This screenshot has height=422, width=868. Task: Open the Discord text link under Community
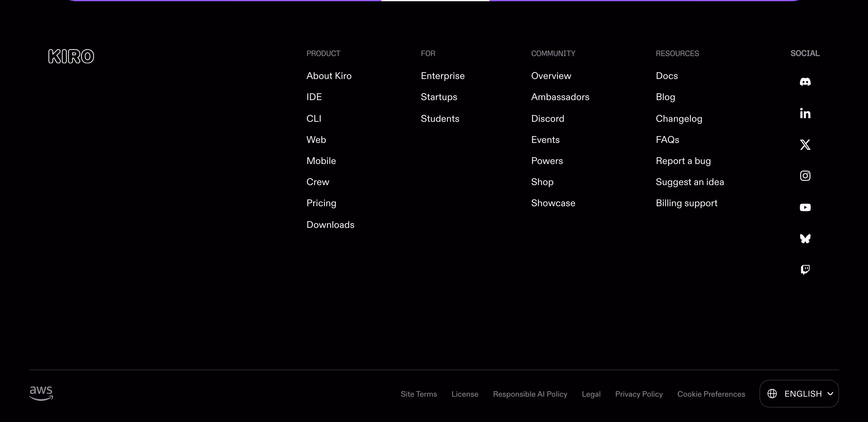click(x=548, y=119)
